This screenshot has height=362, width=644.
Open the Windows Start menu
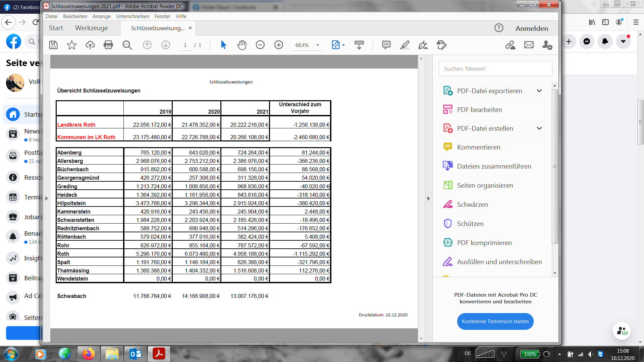click(x=10, y=354)
